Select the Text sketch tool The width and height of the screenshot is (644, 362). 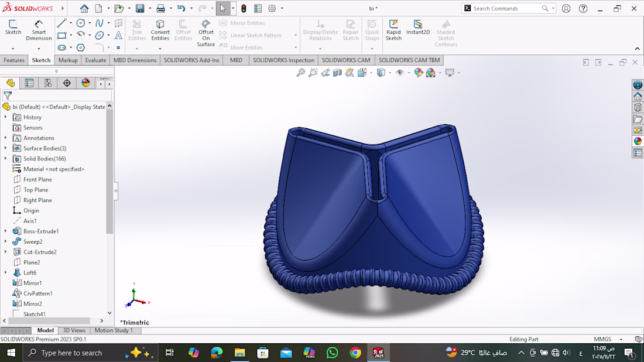click(x=118, y=35)
